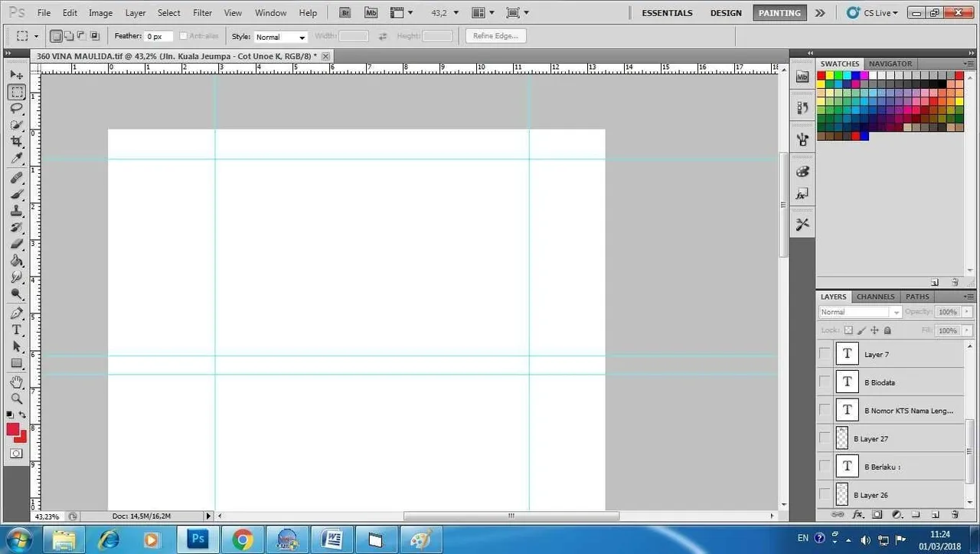
Task: Select the Lasso tool
Action: 16,109
